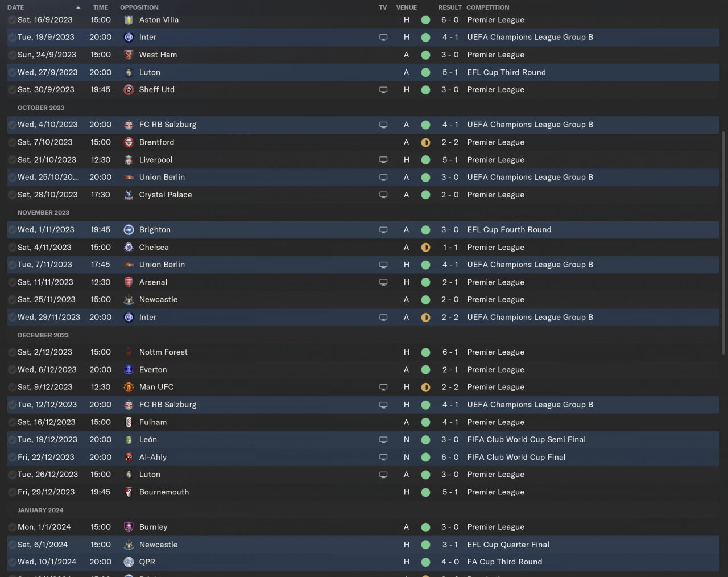Click the COMPETITION column header
The image size is (728, 577).
point(487,7)
